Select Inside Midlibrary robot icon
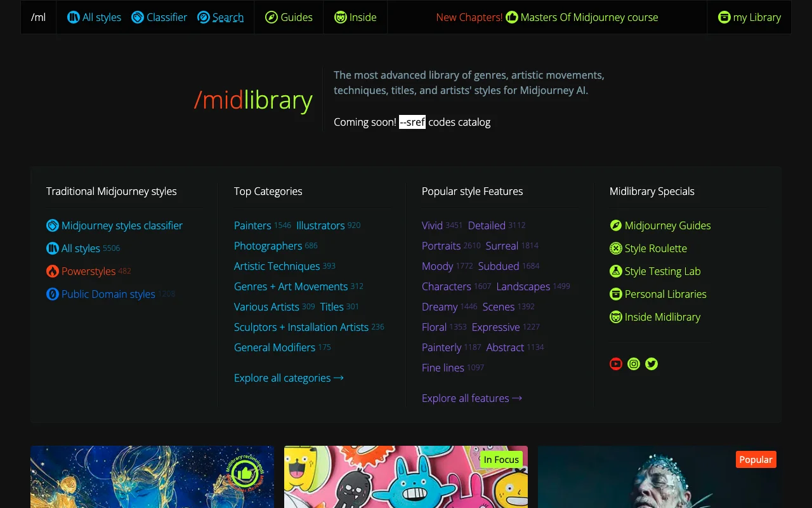 coord(616,317)
